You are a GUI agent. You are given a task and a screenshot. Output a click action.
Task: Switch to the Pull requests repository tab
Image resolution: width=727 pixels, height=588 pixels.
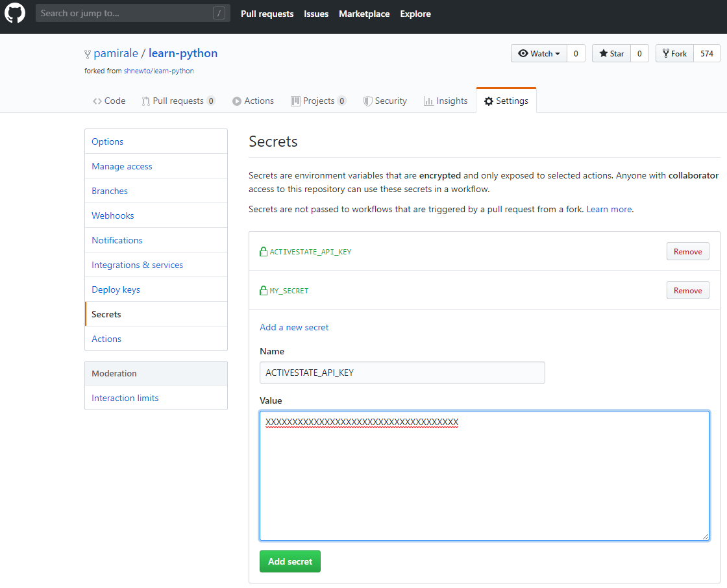pos(179,101)
